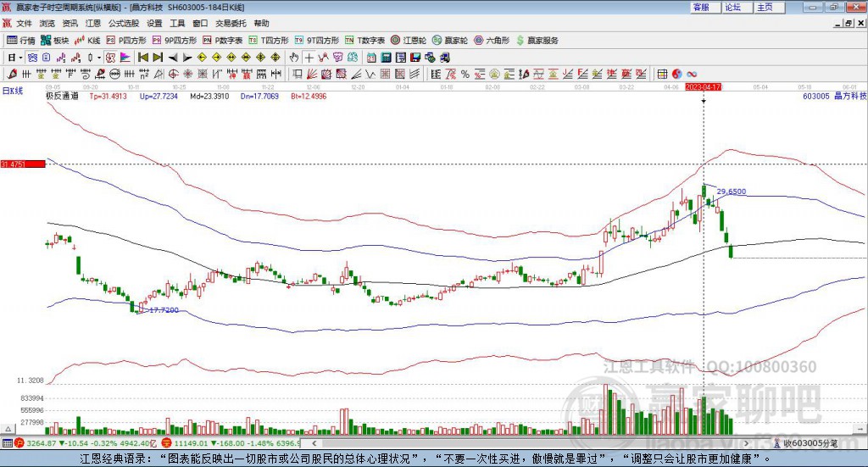This screenshot has width=868, height=467.
Task: Open the 江恩 menu
Action: click(x=93, y=23)
